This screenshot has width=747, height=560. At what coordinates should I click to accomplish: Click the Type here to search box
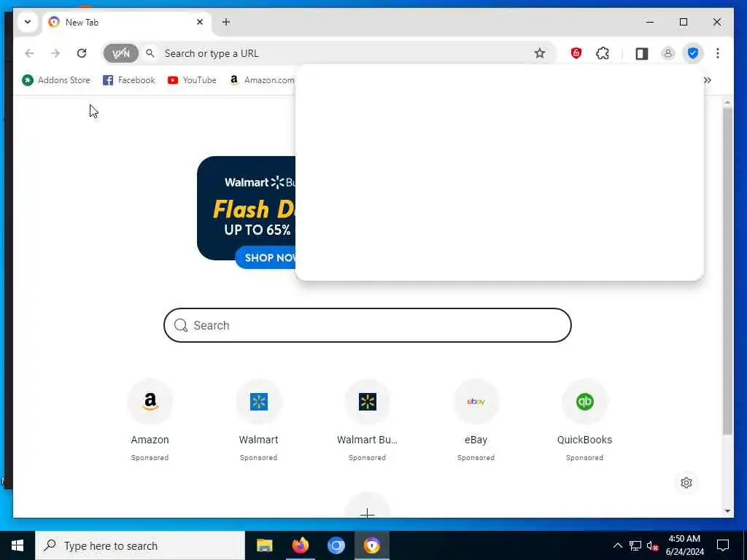pyautogui.click(x=140, y=545)
